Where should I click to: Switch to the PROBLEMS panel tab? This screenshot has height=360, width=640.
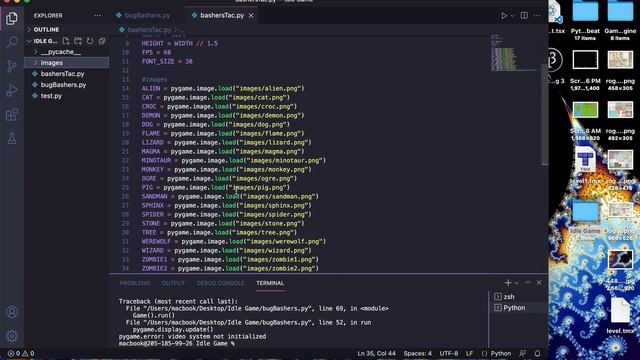tap(135, 283)
